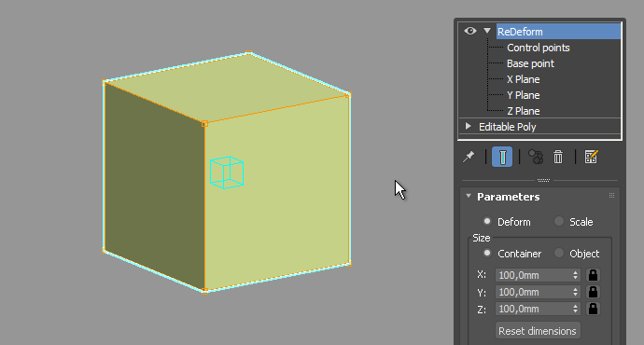The width and height of the screenshot is (644, 345).
Task: Click the Parameters rollout grip handle
Action: [x=611, y=196]
